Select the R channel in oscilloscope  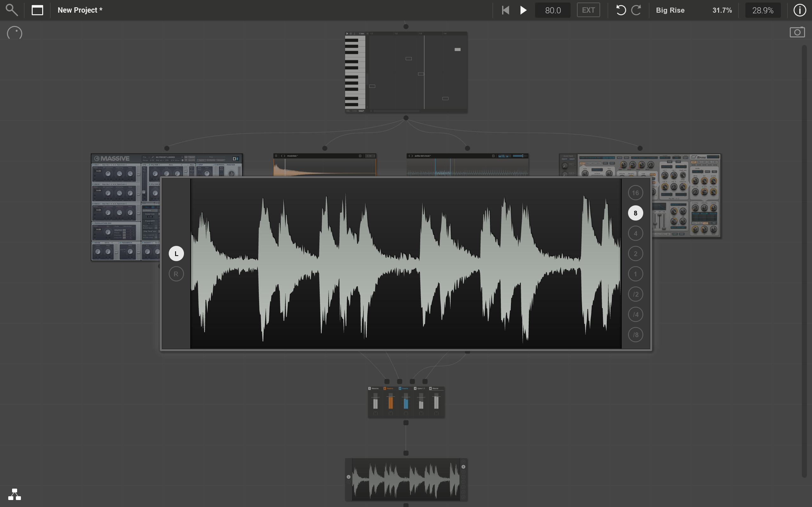[x=176, y=274]
